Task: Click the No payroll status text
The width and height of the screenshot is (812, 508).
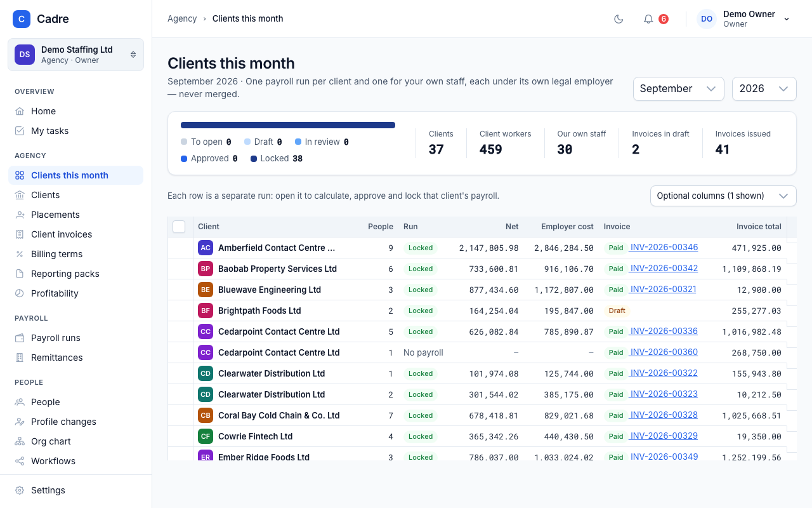Action: coord(423,352)
